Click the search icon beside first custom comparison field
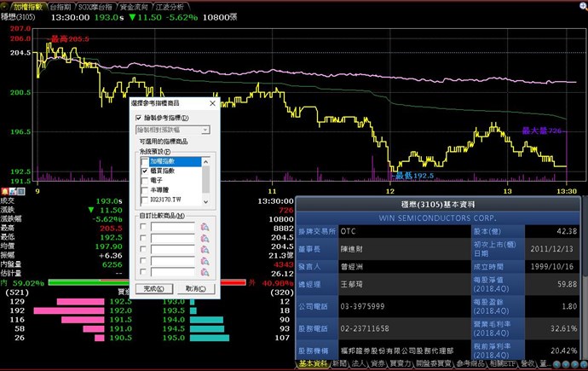 (205, 226)
